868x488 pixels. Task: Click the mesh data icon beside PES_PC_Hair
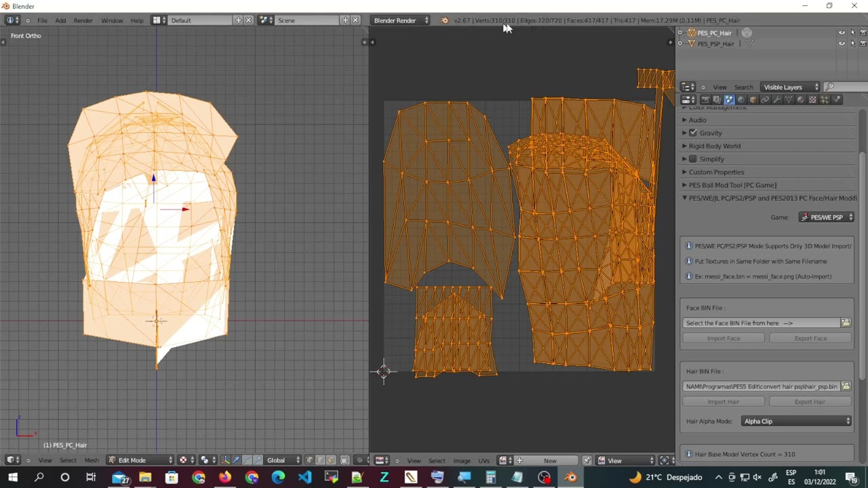coord(747,33)
